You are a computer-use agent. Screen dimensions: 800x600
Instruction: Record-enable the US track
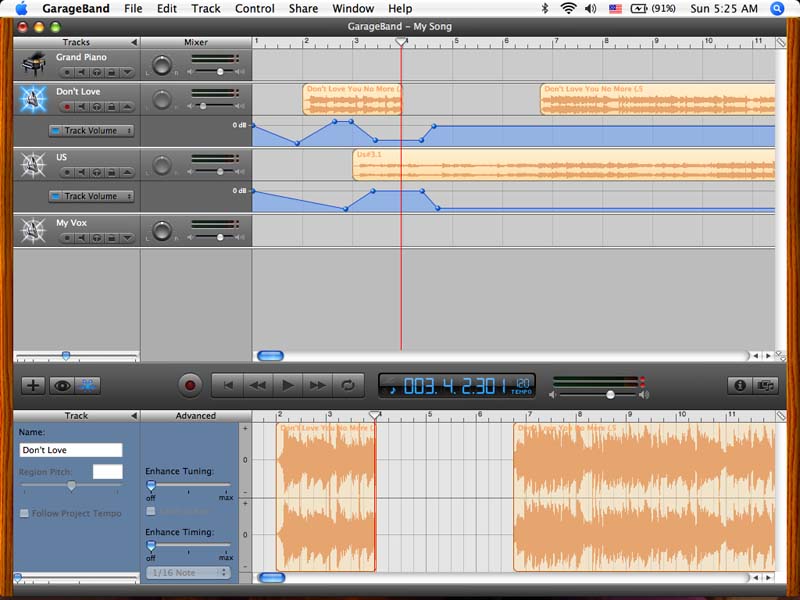[x=67, y=172]
